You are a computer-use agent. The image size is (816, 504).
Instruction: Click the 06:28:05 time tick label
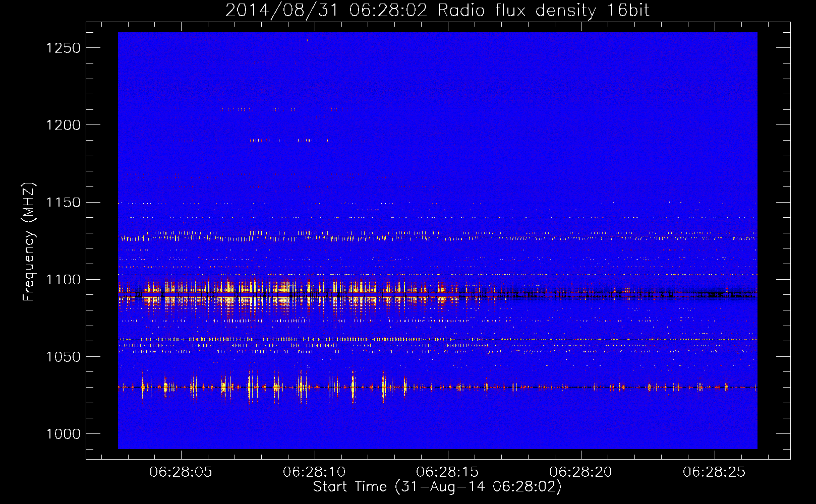(181, 472)
